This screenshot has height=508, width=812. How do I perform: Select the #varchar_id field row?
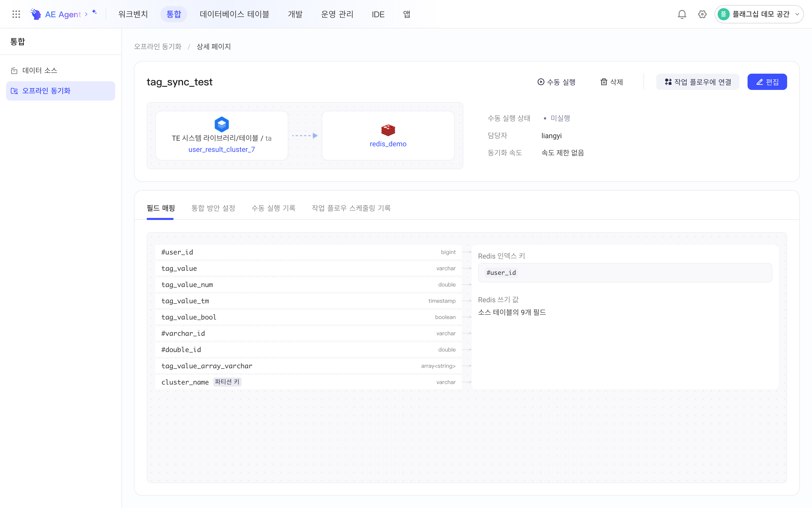pos(308,334)
